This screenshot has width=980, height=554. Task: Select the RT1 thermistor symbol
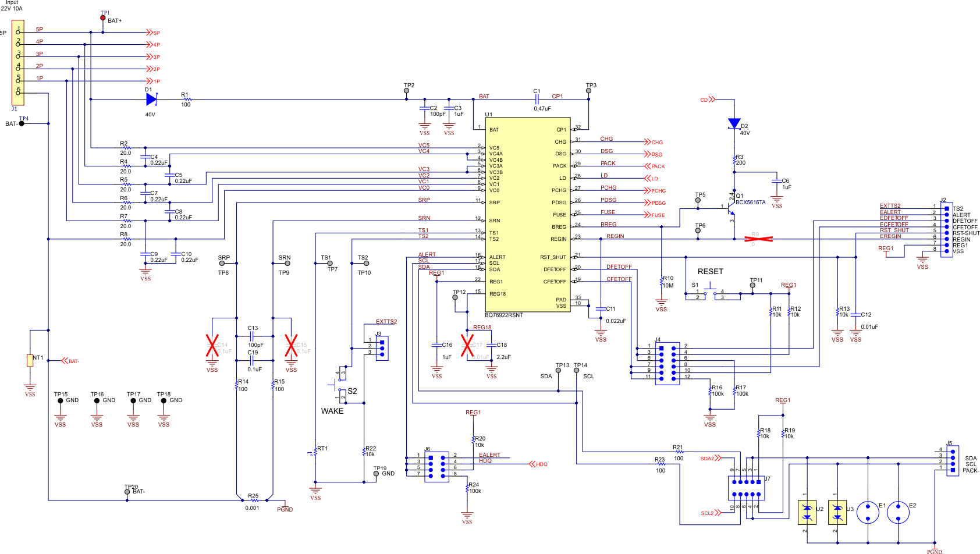[315, 452]
